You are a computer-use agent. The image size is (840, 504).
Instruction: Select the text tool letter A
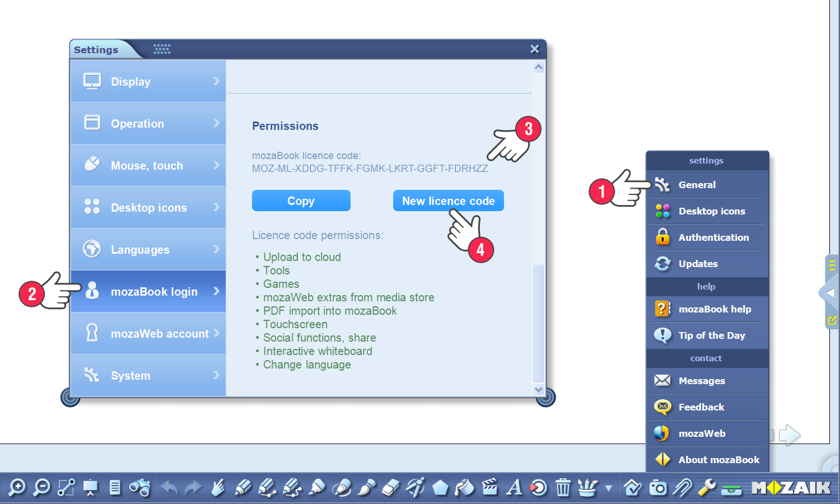[x=514, y=488]
